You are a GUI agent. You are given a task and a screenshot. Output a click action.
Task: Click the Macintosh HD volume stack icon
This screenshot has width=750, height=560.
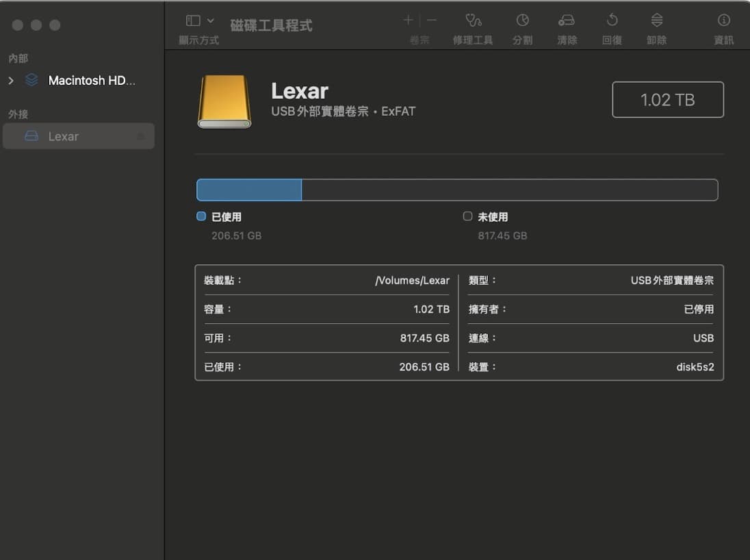pyautogui.click(x=31, y=80)
